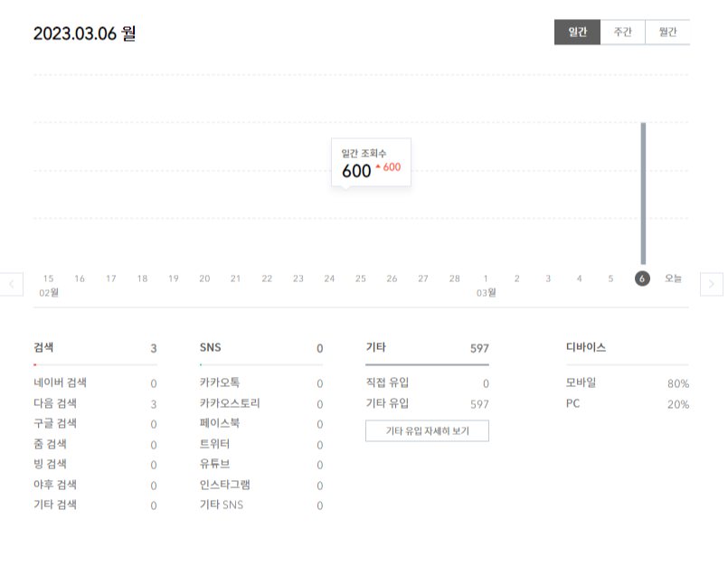Switch to the 일간 daily tab
The height and width of the screenshot is (585, 728).
click(x=577, y=32)
